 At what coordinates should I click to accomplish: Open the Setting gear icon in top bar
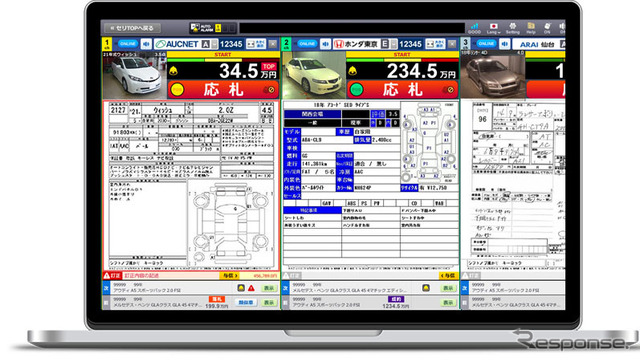click(x=513, y=28)
